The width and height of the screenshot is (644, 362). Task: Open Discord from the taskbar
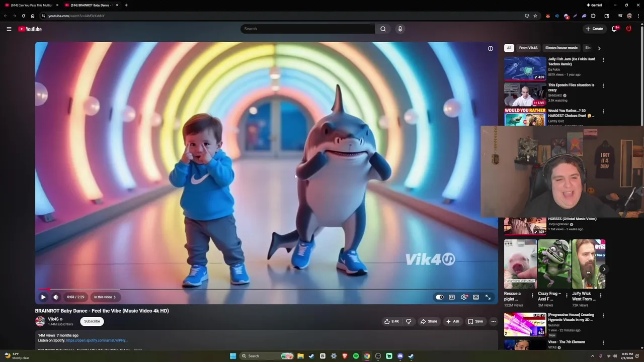click(400, 356)
